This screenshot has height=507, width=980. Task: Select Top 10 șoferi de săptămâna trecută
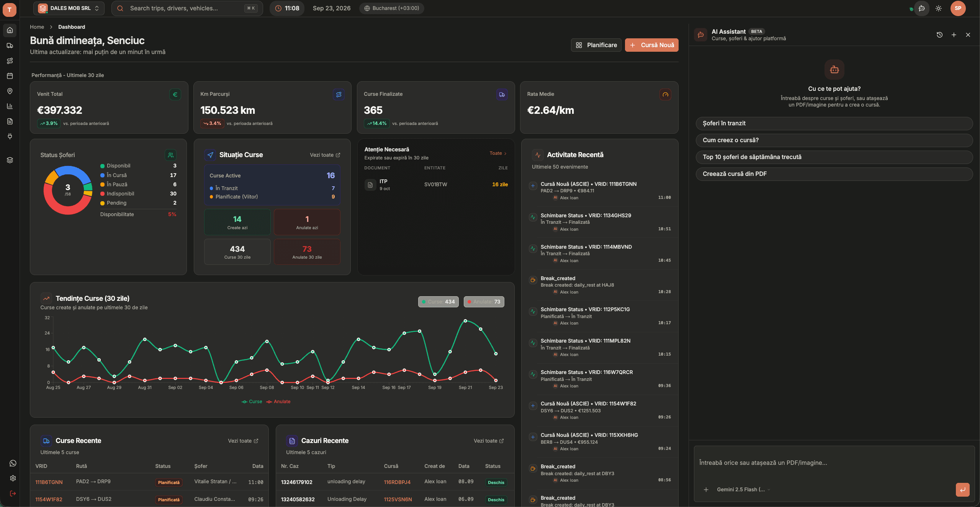[x=834, y=157]
